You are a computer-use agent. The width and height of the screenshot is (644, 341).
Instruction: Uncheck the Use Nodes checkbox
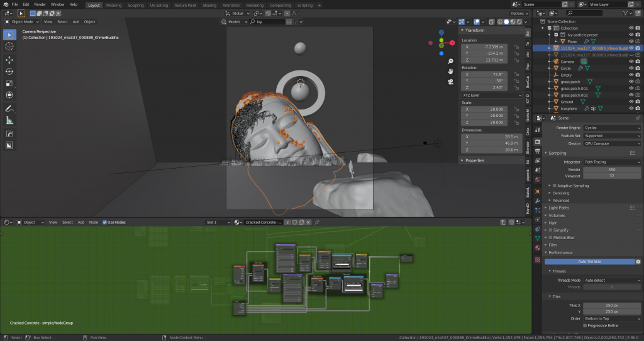pos(104,222)
